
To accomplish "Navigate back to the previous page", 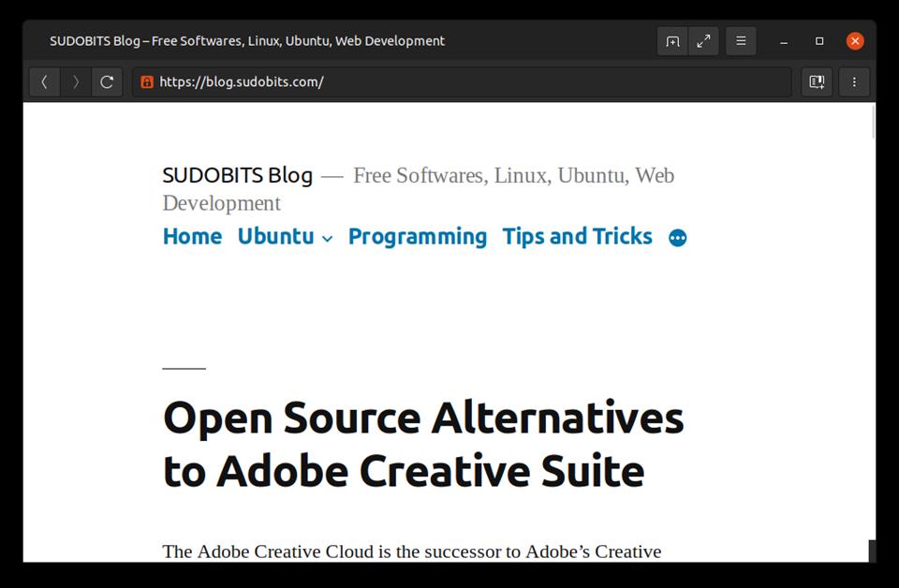I will coord(45,81).
